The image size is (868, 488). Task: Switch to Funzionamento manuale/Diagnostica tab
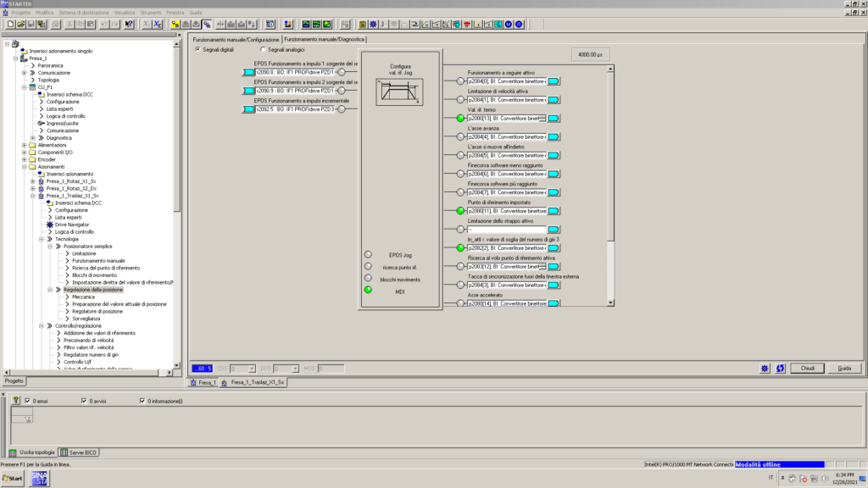(x=325, y=39)
